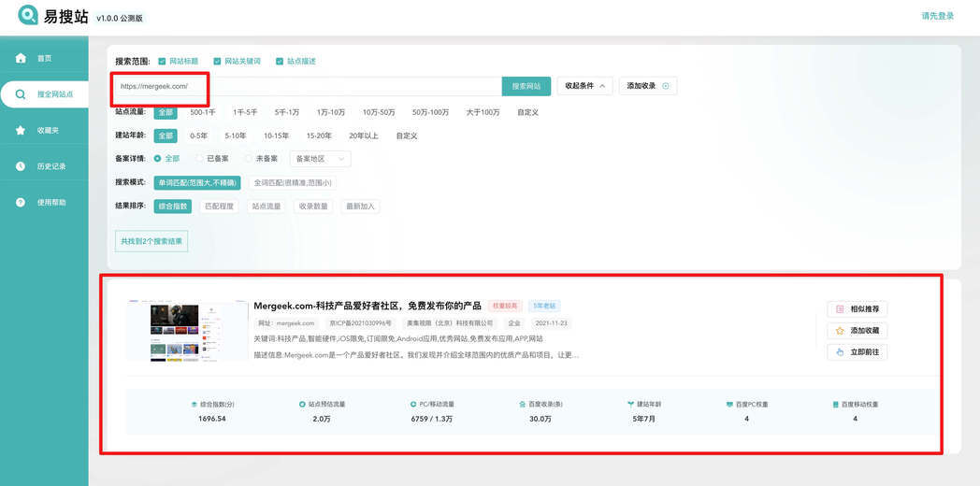The image size is (980, 486).
Task: Click the star icon beside 收藏夹
Action: (x=21, y=130)
